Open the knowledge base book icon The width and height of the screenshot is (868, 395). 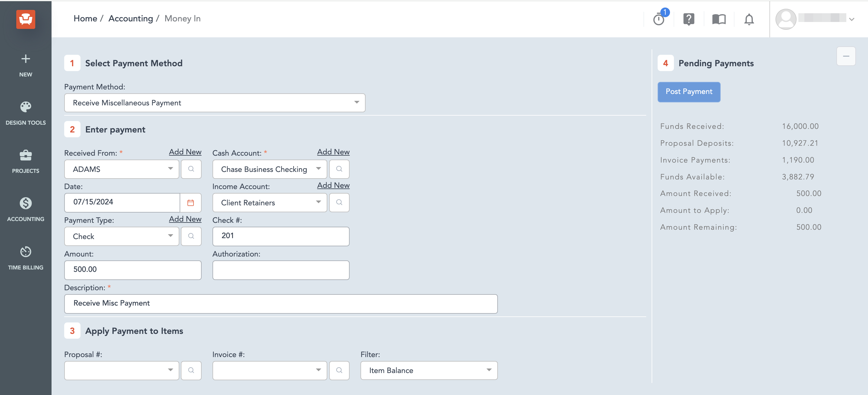point(719,19)
